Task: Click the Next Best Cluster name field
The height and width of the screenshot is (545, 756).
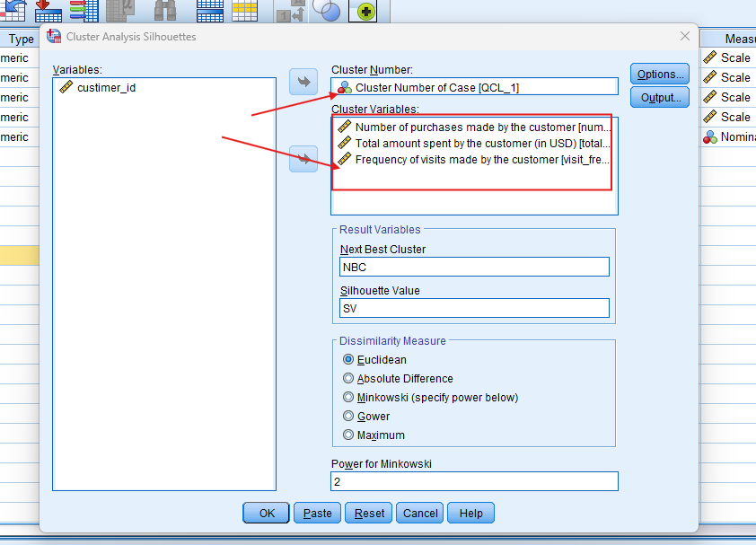Action: (x=474, y=267)
